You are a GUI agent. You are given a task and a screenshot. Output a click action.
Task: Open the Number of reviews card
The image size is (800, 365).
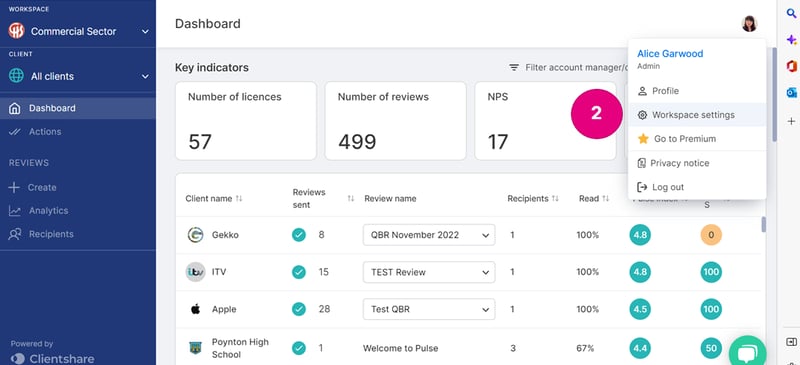[395, 121]
